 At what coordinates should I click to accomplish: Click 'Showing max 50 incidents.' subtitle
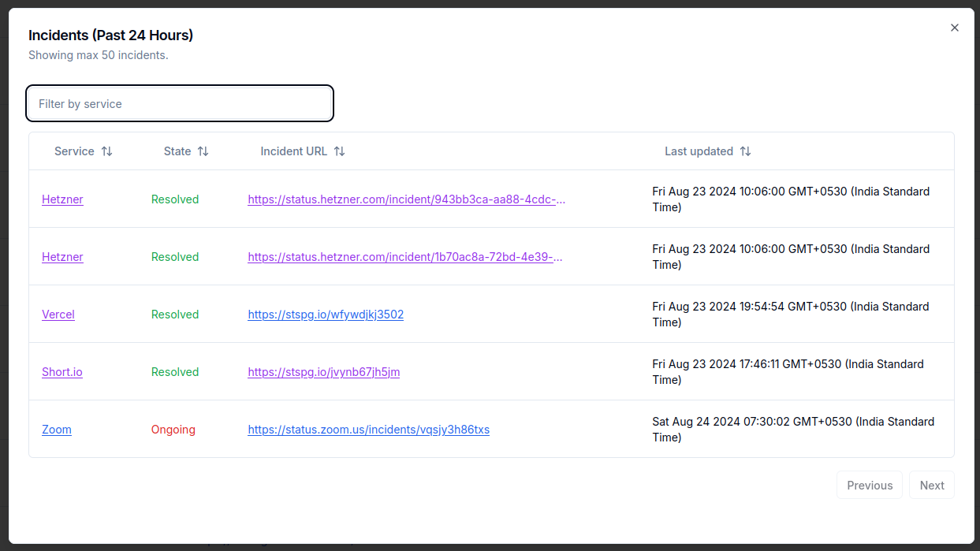pyautogui.click(x=99, y=55)
